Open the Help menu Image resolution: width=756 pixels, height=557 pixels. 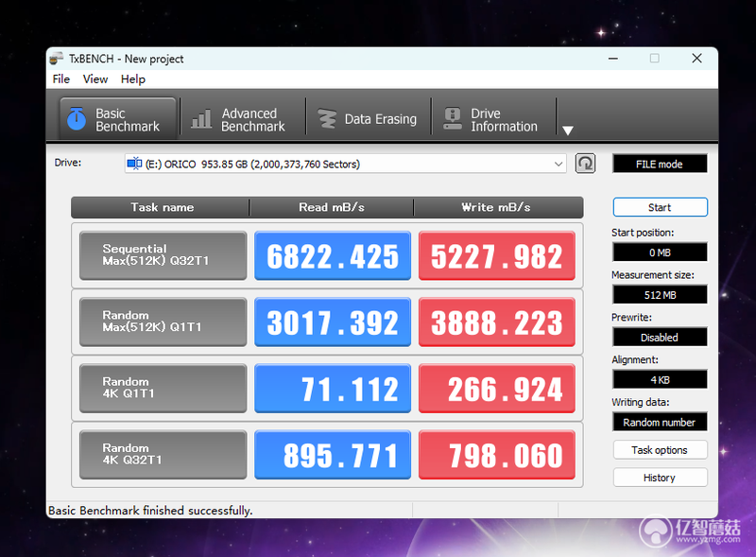133,79
